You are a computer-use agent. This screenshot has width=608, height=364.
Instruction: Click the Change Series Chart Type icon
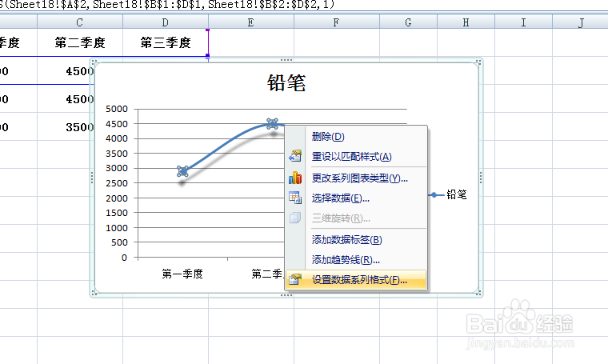point(295,178)
